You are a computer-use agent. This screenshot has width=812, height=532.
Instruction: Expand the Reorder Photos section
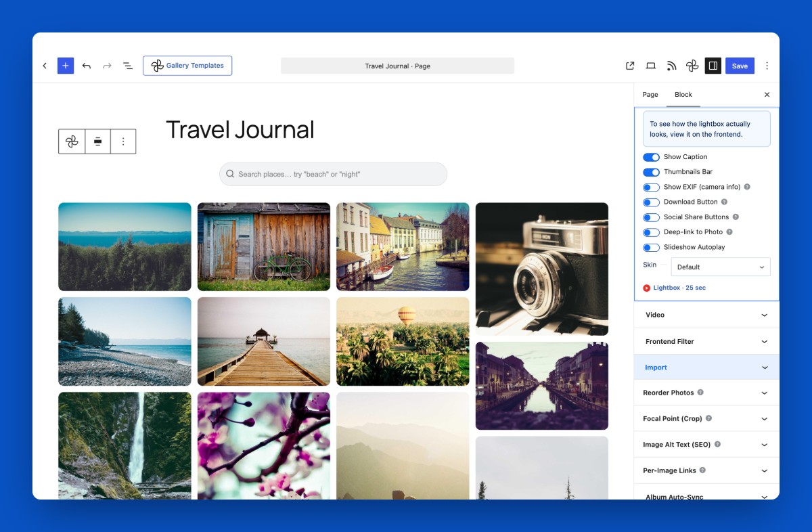tap(706, 393)
